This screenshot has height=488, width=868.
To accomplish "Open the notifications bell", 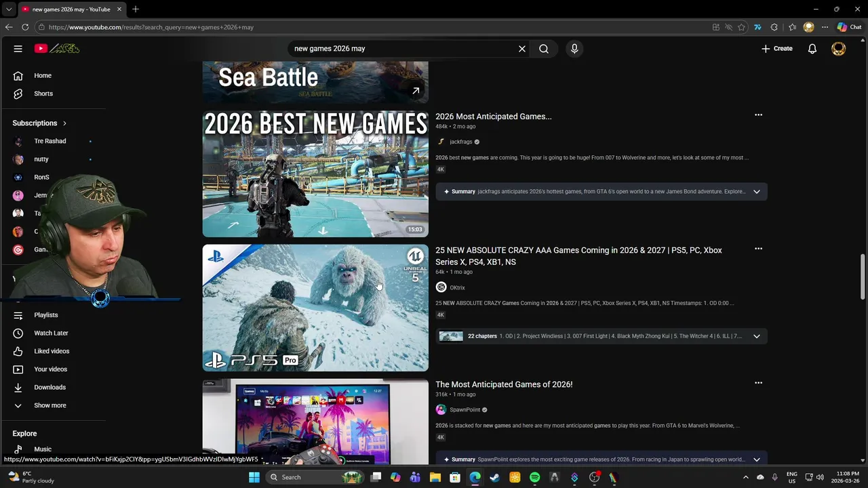I will (812, 49).
